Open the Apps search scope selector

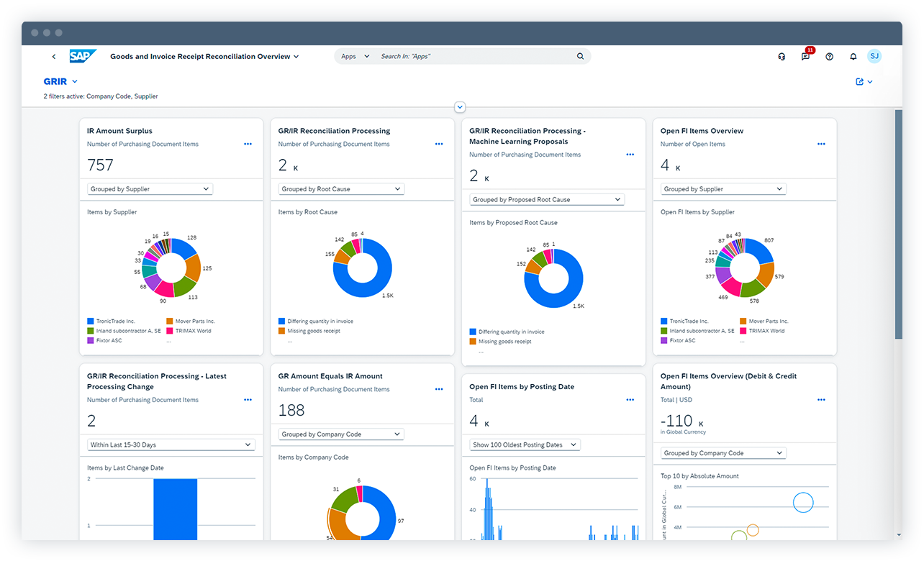(355, 56)
